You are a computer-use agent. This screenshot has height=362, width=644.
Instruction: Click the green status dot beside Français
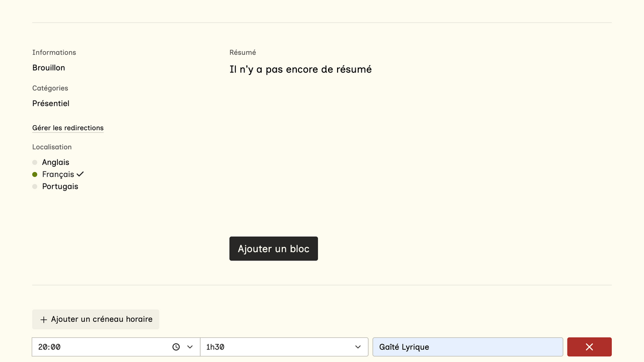click(35, 174)
